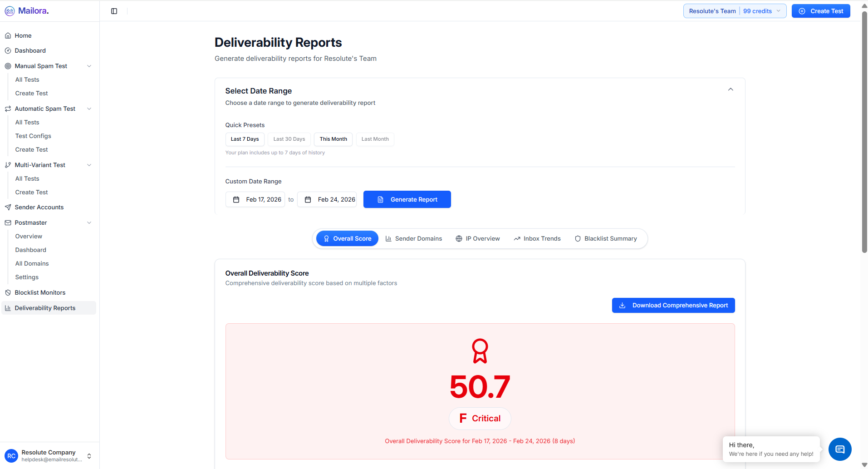Open the chat help bubble icon
Viewport: 868px width, 469px height.
pos(839,449)
